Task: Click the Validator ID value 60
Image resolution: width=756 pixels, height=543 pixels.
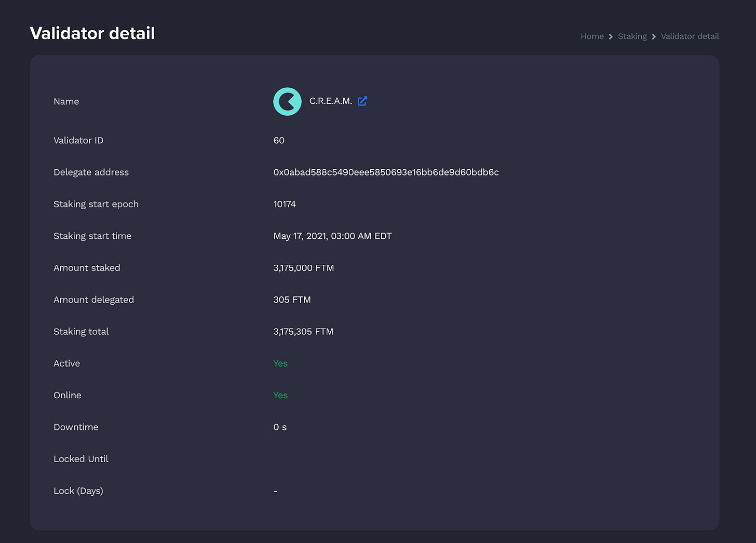Action: tap(279, 141)
